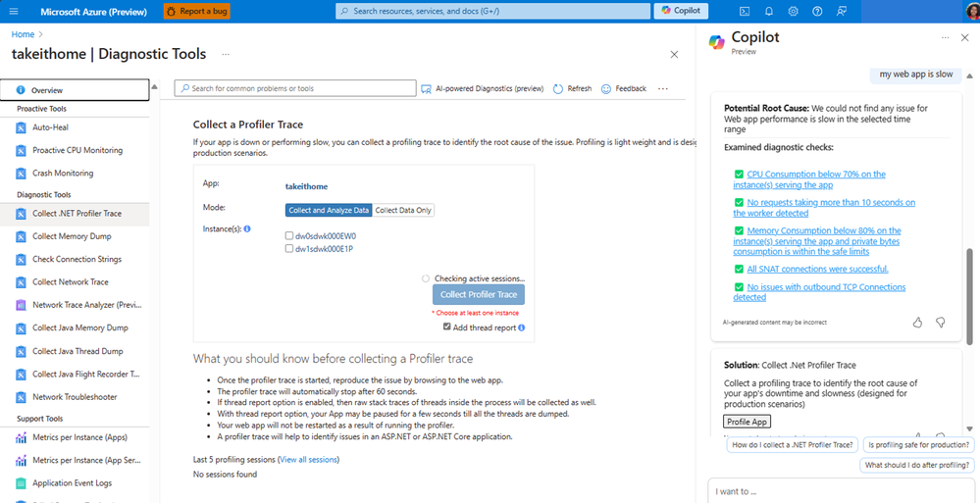Open the No requests taking more than 10 seconds link
The image size is (980, 503).
pos(824,208)
